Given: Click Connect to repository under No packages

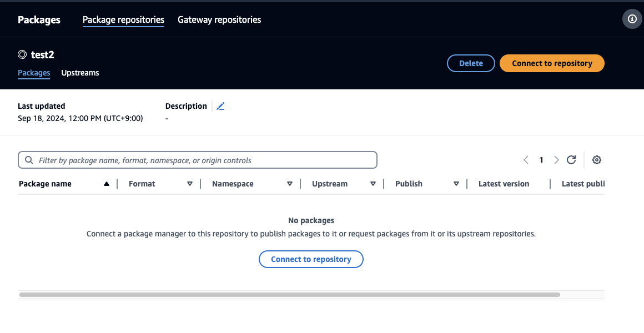Looking at the screenshot, I should click(311, 259).
